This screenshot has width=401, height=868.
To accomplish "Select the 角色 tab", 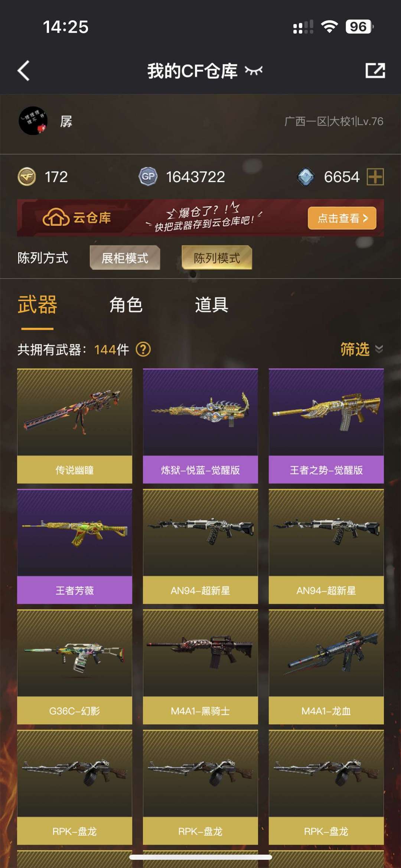I will click(x=126, y=305).
